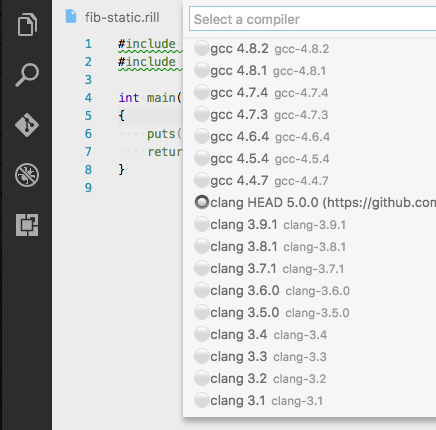The image size is (436, 430).
Task: Click line number 2 in editor gutter
Action: pos(88,62)
